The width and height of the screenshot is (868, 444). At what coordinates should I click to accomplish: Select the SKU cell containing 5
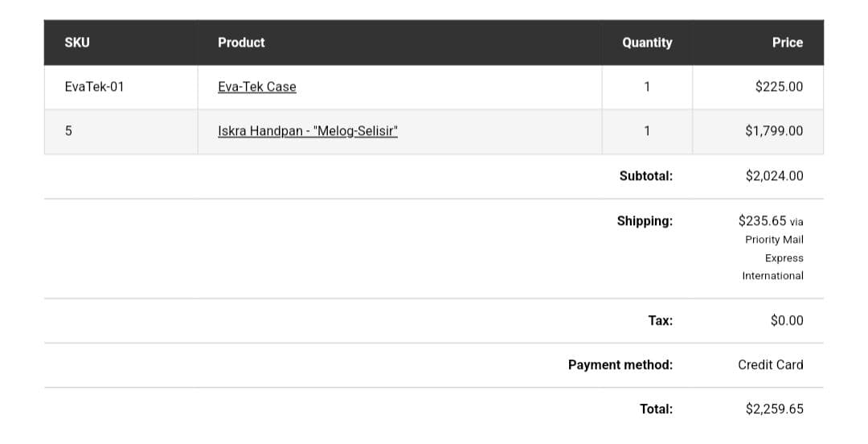tap(68, 131)
